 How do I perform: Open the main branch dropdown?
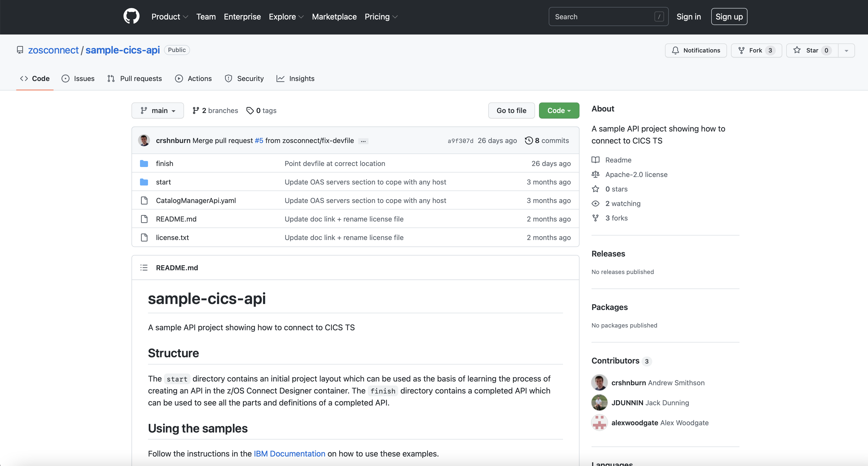pos(157,110)
